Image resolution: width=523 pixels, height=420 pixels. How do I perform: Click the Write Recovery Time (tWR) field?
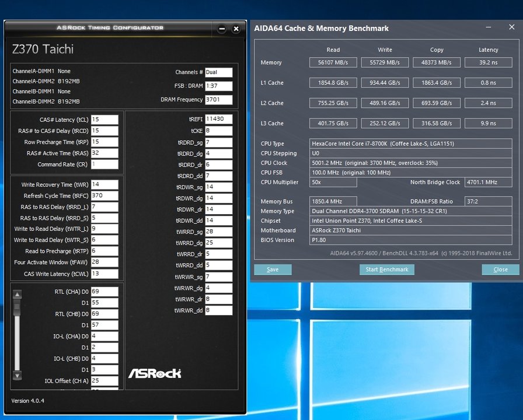click(x=104, y=184)
